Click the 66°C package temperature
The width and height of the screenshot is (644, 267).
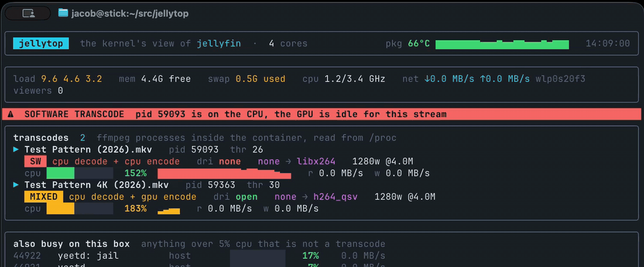coord(419,43)
